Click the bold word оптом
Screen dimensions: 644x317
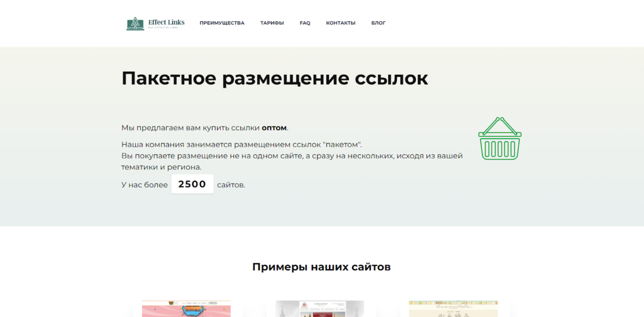pyautogui.click(x=274, y=128)
